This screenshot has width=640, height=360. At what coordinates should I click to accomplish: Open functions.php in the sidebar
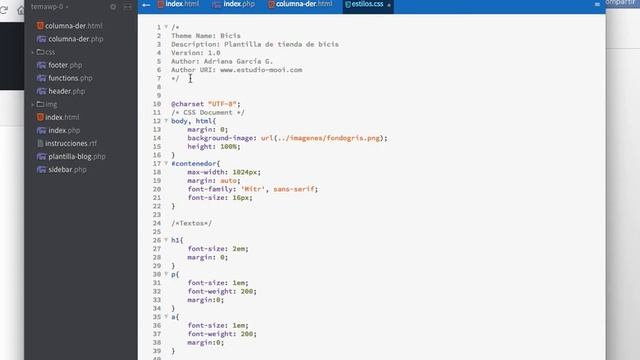pyautogui.click(x=64, y=78)
